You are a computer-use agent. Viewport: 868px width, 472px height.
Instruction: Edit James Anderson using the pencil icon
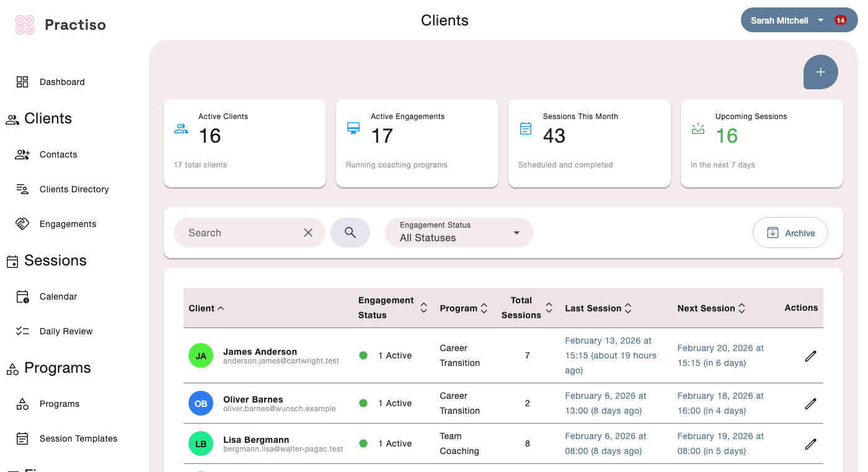810,355
